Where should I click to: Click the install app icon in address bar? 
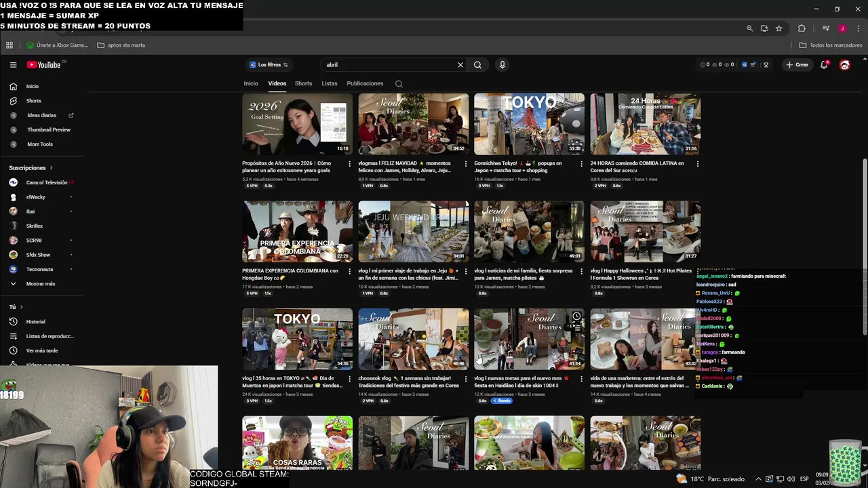click(x=764, y=28)
